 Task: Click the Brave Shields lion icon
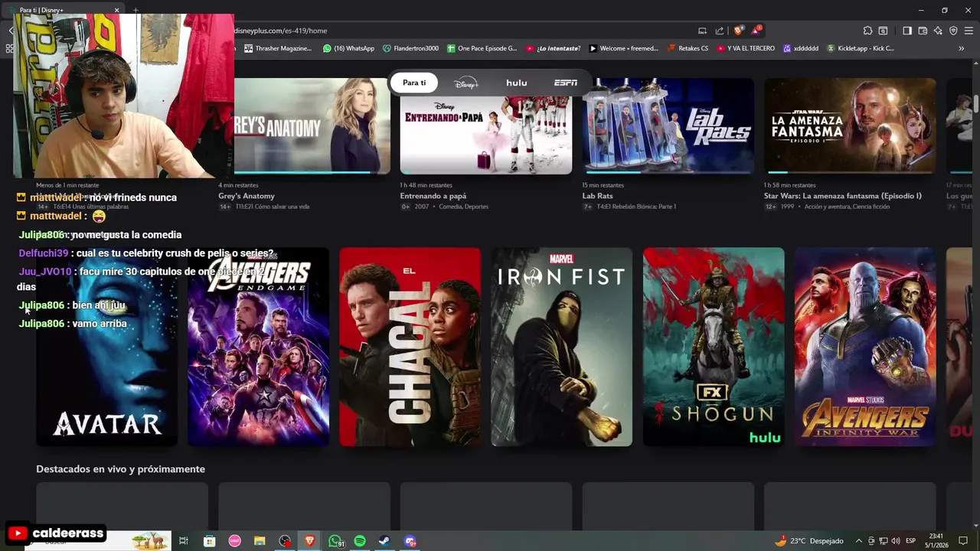738,31
